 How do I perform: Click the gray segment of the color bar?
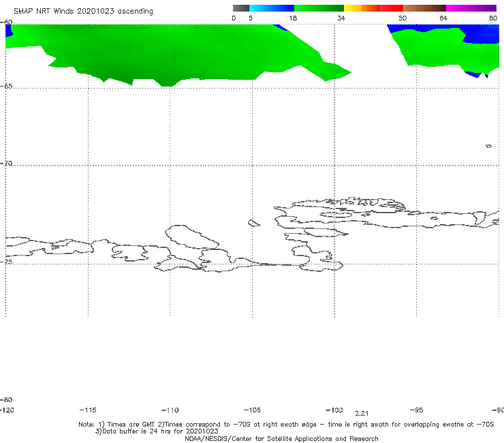tap(241, 8)
